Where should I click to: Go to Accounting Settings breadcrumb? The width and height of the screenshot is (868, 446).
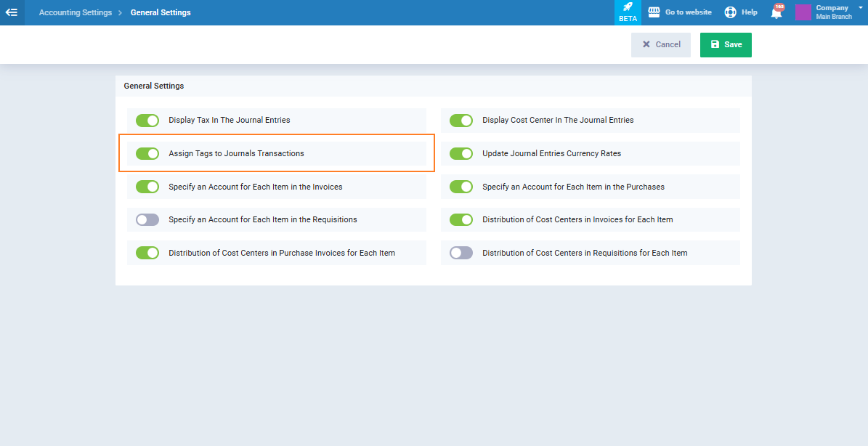click(x=76, y=12)
